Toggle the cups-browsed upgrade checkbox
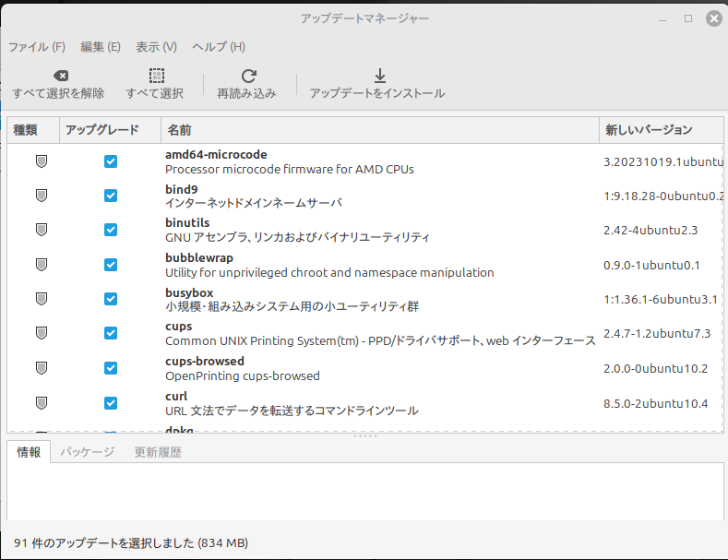 tap(111, 368)
